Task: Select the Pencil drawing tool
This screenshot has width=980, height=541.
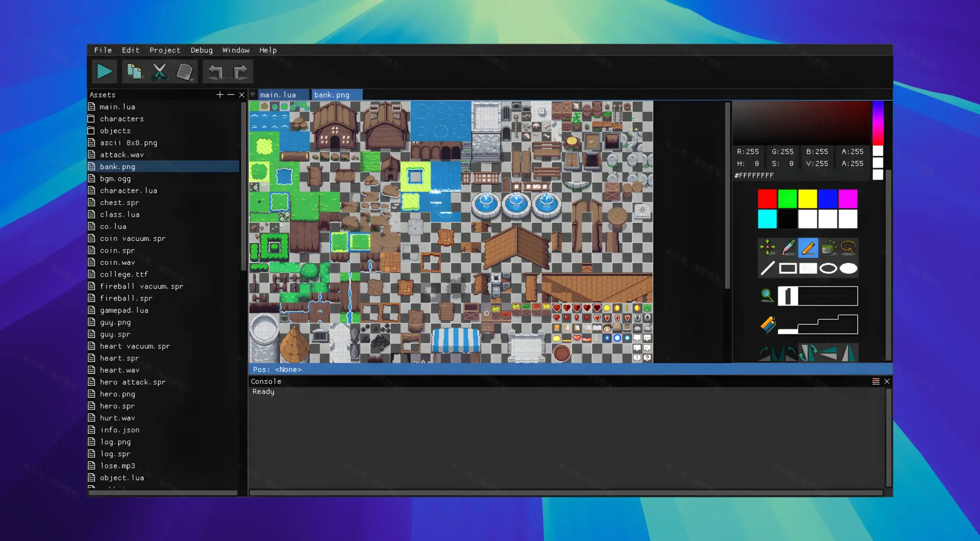Action: click(808, 248)
